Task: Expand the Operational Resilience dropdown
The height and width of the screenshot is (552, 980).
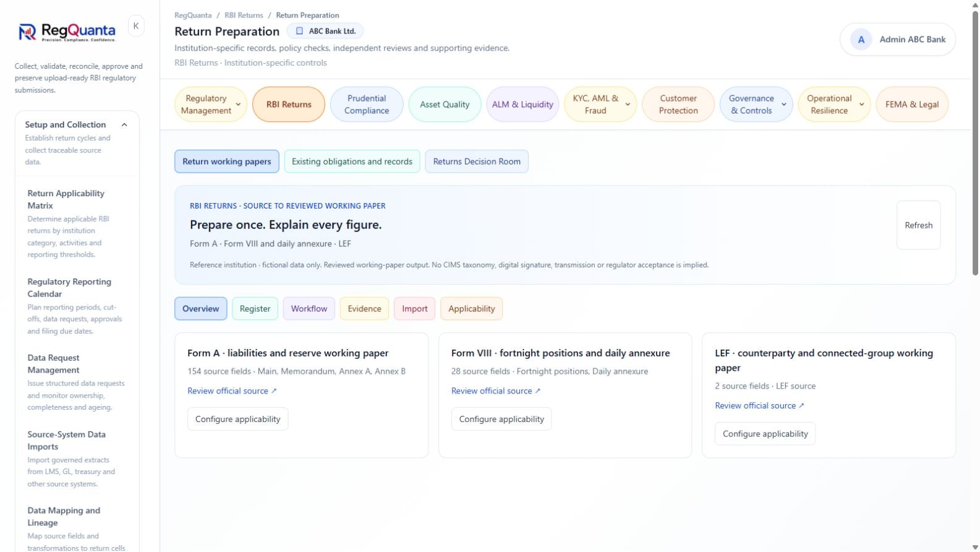Action: 862,105
